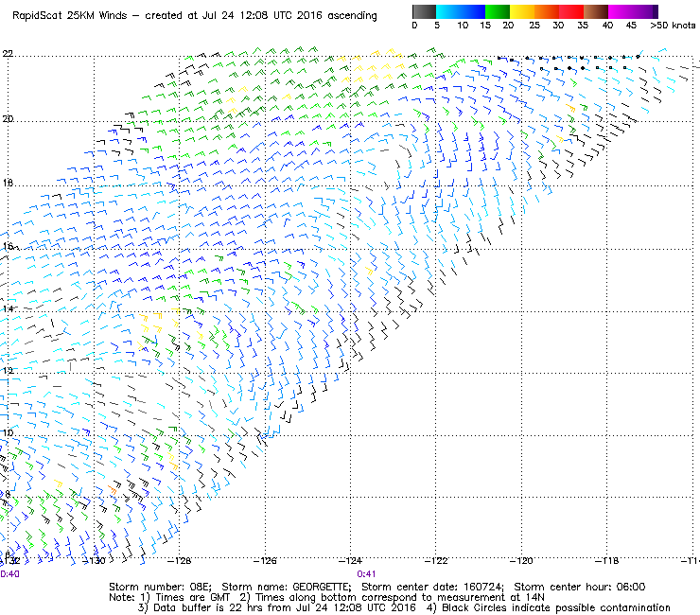Click the yellow 20-25 knots legend swatch

[522, 11]
